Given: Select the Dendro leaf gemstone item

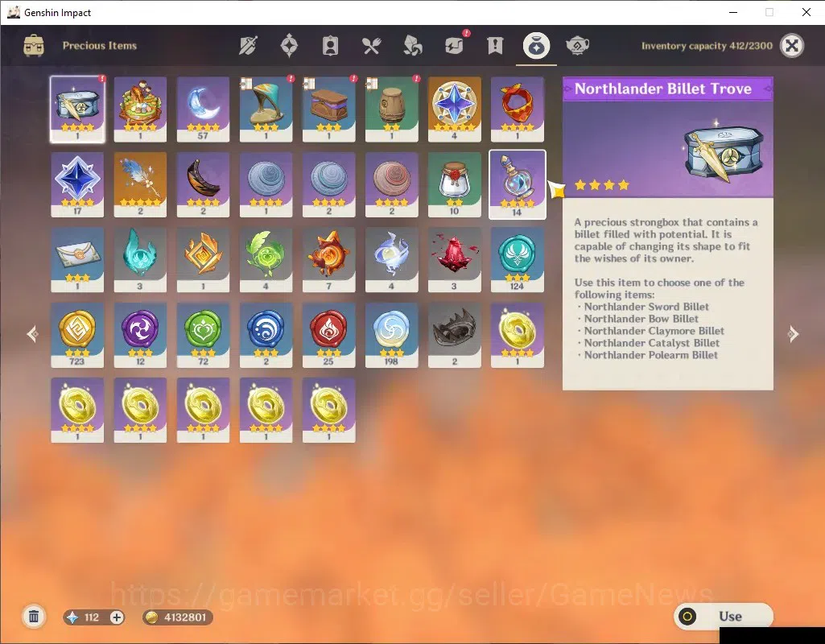Looking at the screenshot, I should point(266,260).
